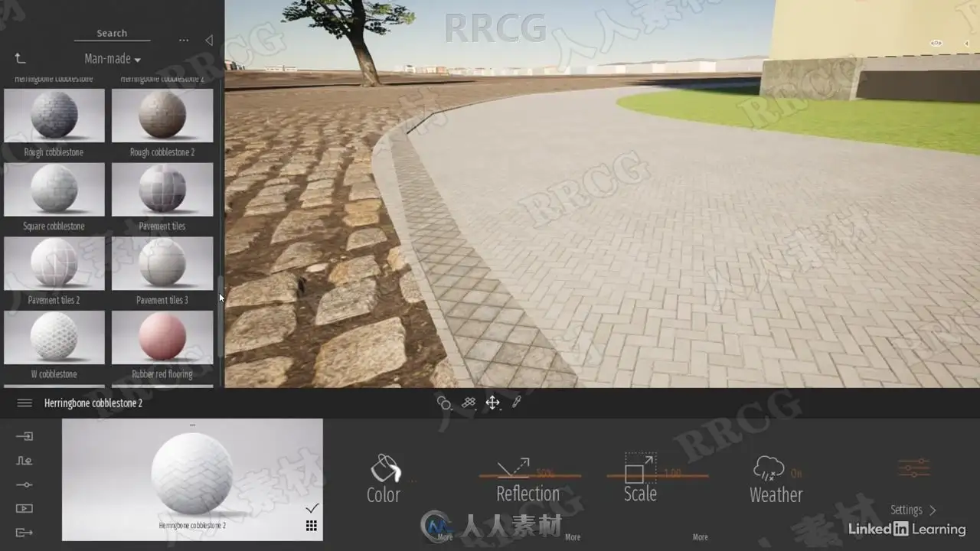The height and width of the screenshot is (551, 980).
Task: Select the texture mapping grid tool
Action: point(469,403)
